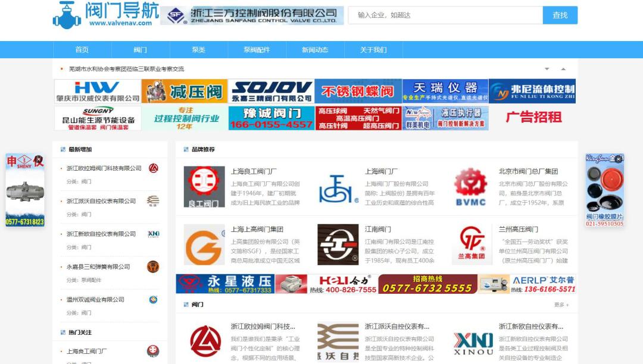Open 新闻动态 navigation tab
Screen dimensions: 643x364
(315, 50)
